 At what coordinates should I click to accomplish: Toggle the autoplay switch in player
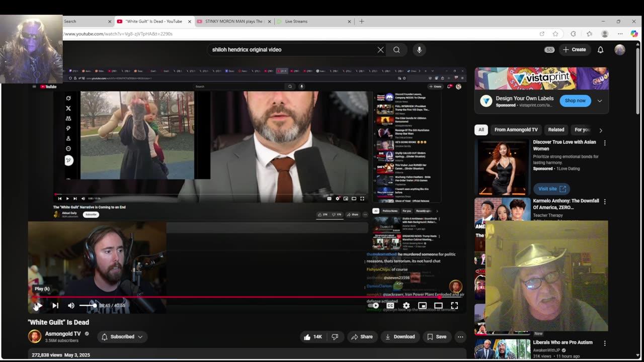click(373, 305)
